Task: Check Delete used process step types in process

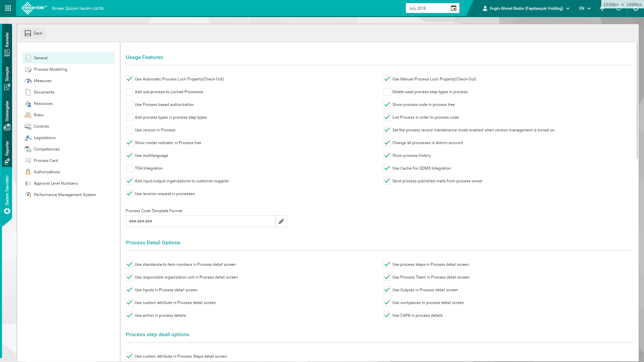Action: pyautogui.click(x=387, y=92)
